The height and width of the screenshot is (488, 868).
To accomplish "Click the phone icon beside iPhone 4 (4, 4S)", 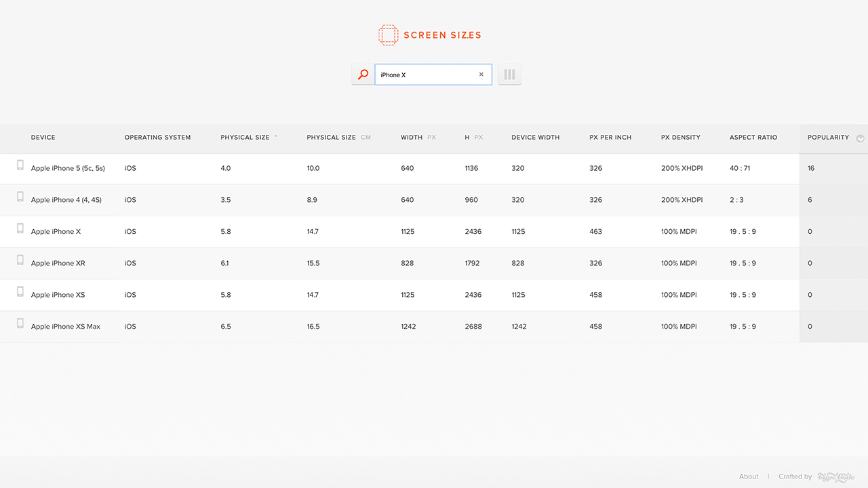I will (20, 197).
